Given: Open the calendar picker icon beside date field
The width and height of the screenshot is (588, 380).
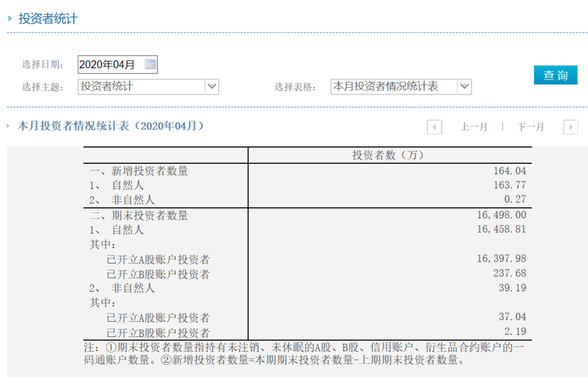Looking at the screenshot, I should (150, 64).
